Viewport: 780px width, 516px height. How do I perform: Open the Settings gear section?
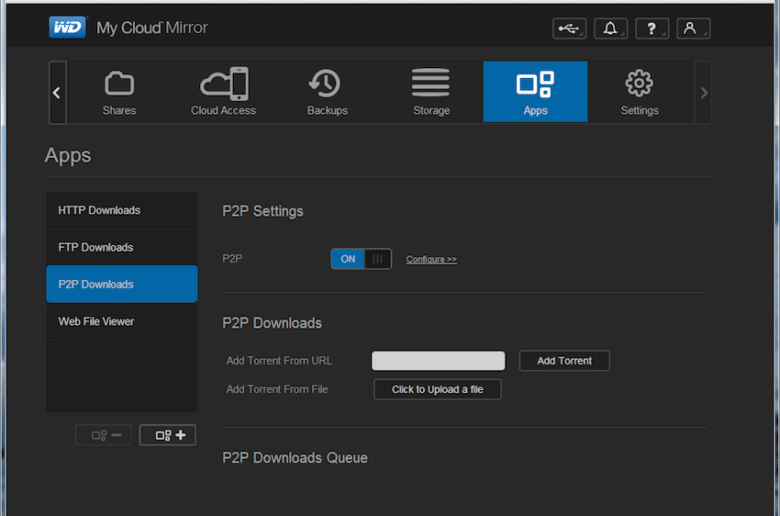click(640, 92)
